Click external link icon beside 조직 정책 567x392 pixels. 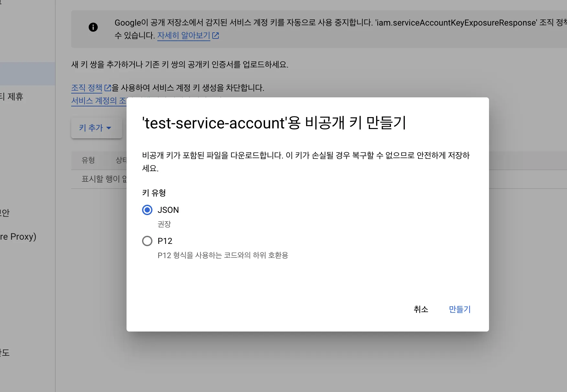click(x=108, y=88)
